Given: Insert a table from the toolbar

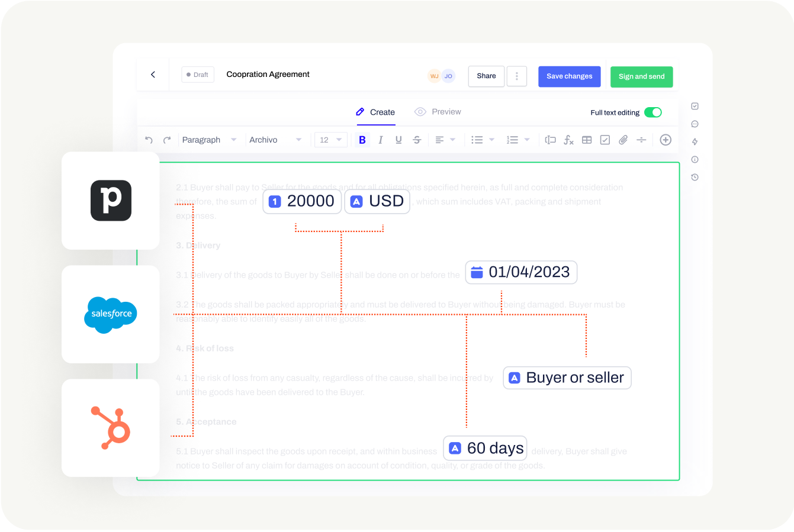Looking at the screenshot, I should tap(587, 140).
